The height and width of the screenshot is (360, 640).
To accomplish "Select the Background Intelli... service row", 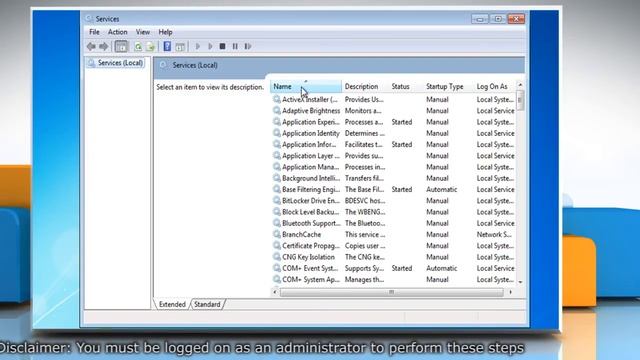I will (x=393, y=178).
